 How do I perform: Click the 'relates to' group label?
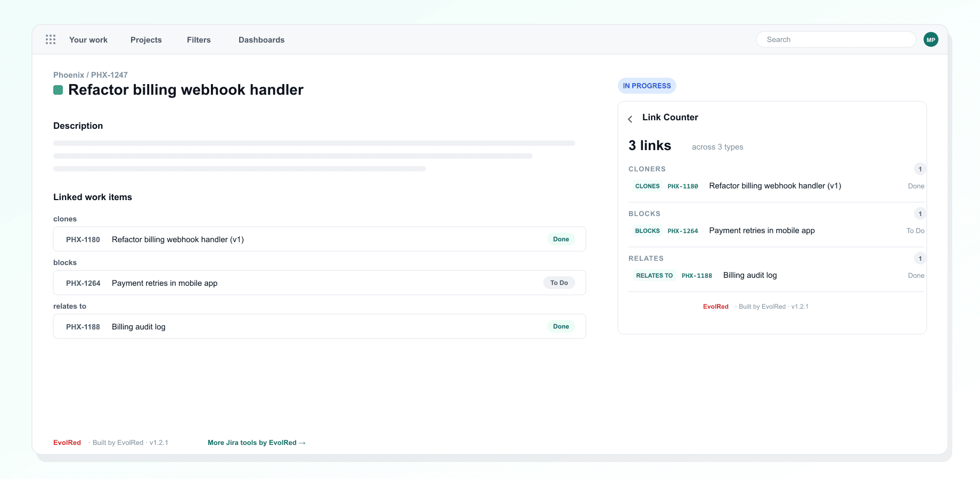pyautogui.click(x=70, y=306)
